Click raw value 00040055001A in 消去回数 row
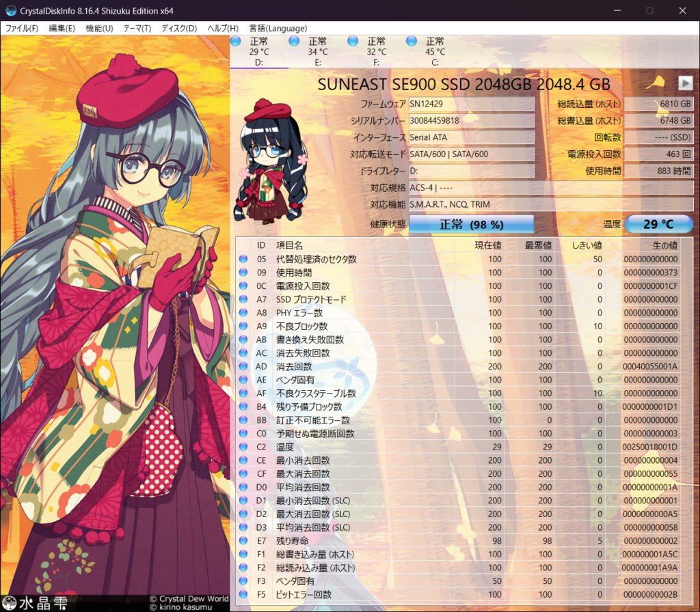Image resolution: width=700 pixels, height=612 pixels. pos(650,366)
